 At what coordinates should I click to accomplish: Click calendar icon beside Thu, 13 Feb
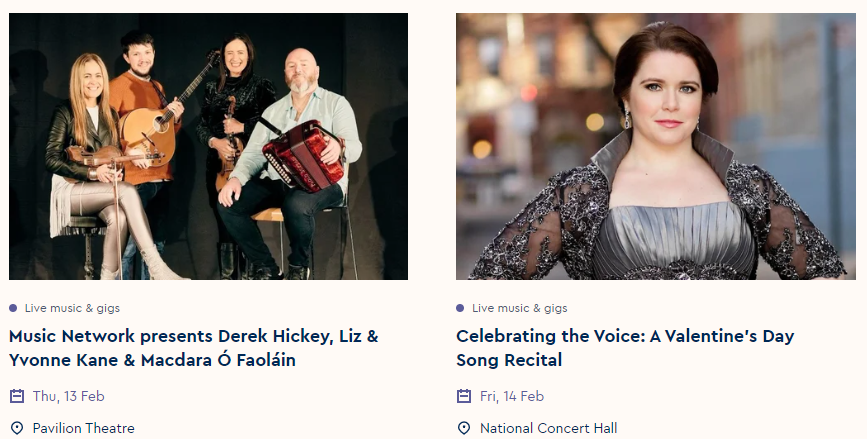click(x=16, y=396)
